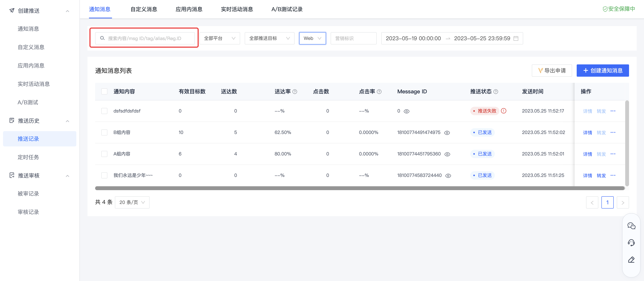Open the WeChat contact floating icon
Image resolution: width=644 pixels, height=281 pixels.
(631, 226)
